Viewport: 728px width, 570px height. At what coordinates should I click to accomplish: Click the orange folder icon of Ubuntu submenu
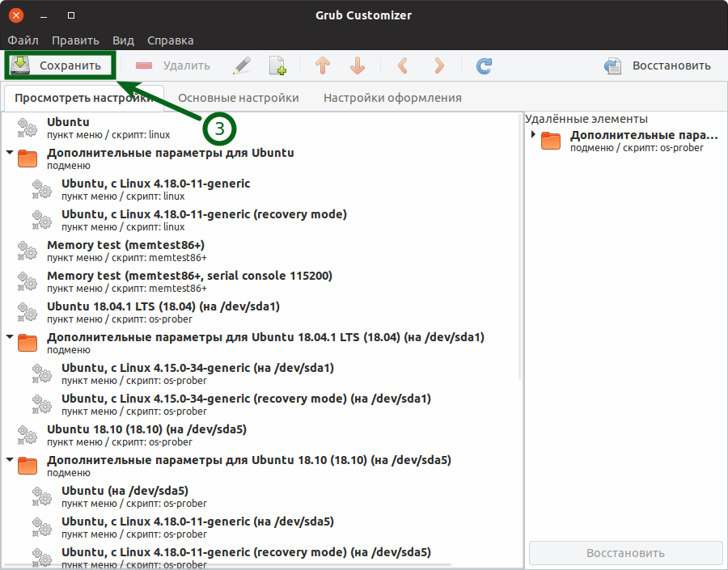(x=28, y=158)
